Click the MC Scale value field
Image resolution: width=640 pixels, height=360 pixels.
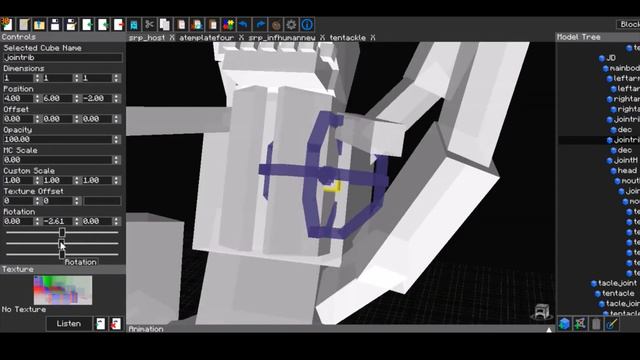tap(58, 160)
